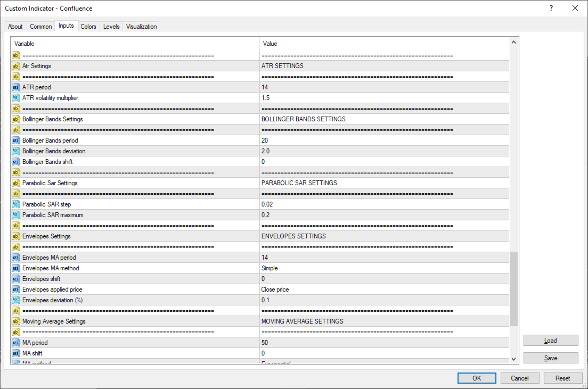This screenshot has width=588, height=389.
Task: Open the About tab
Action: [15, 27]
